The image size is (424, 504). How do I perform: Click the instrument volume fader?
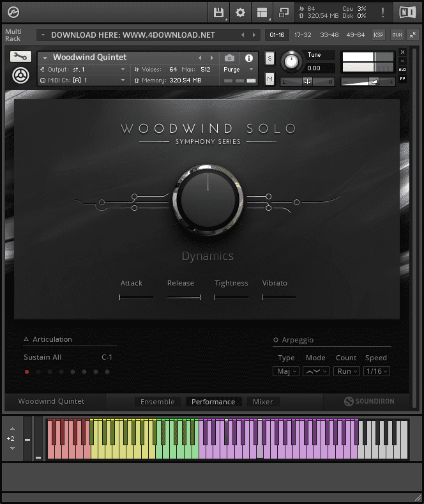point(368,82)
